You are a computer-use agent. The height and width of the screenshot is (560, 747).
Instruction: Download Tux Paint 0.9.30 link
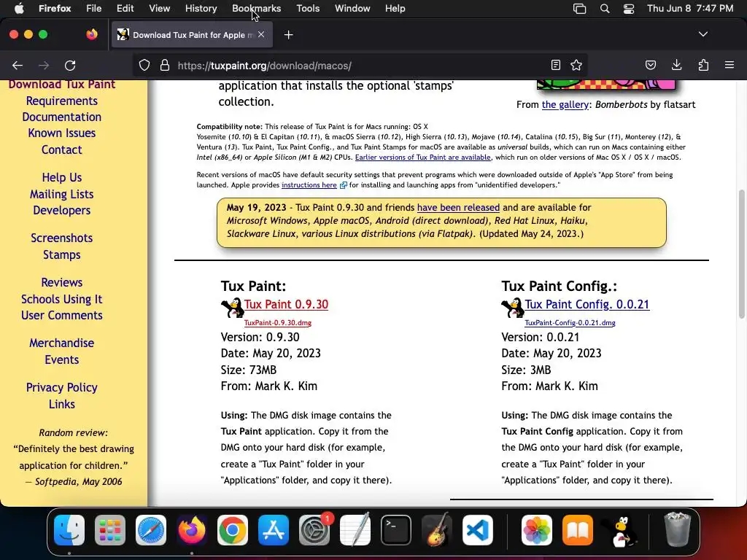pyautogui.click(x=286, y=304)
